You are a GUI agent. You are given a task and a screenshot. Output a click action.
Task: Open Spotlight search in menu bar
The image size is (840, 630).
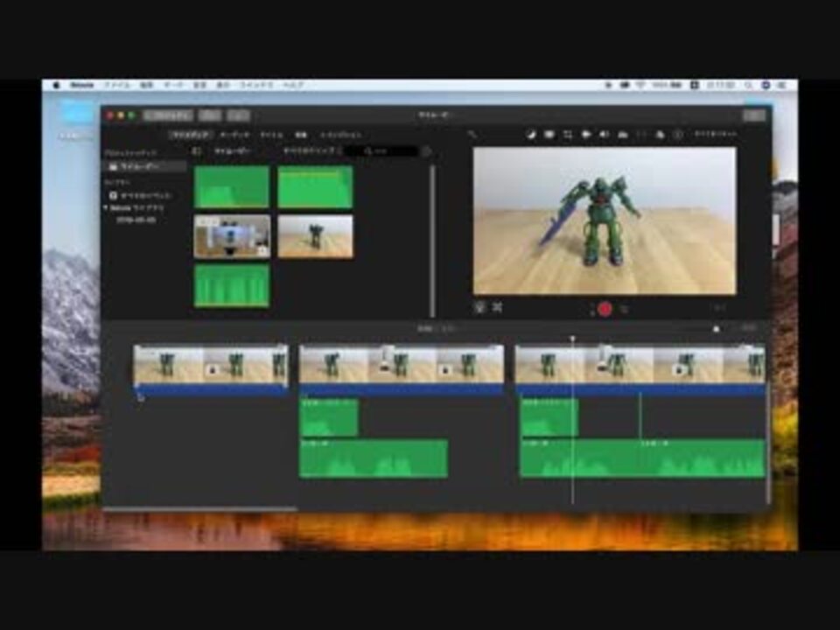[748, 85]
